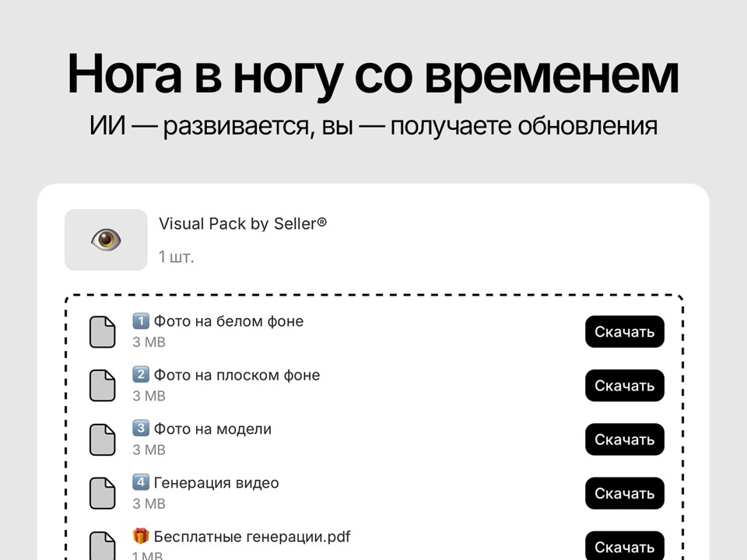Hit Скачать next to Генерация видео
This screenshot has width=747, height=560.
[624, 493]
